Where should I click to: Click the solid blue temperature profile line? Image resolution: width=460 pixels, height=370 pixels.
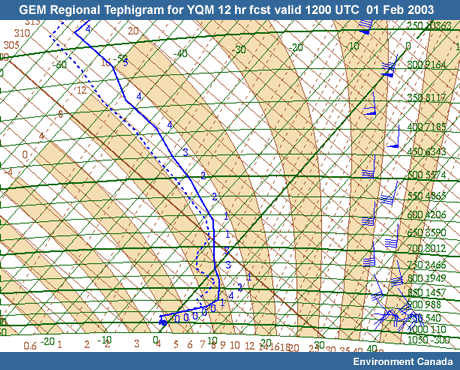click(x=214, y=240)
